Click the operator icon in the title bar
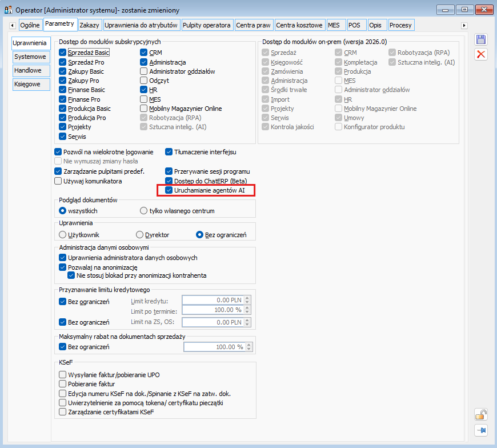Image resolution: width=497 pixels, height=448 pixels. click(x=8, y=10)
